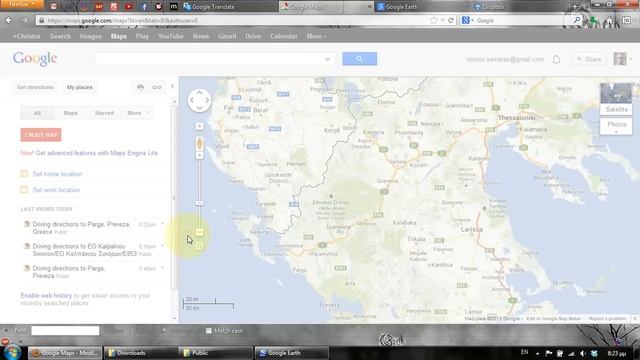Toggle the Set work location checkbox icon

[24, 190]
